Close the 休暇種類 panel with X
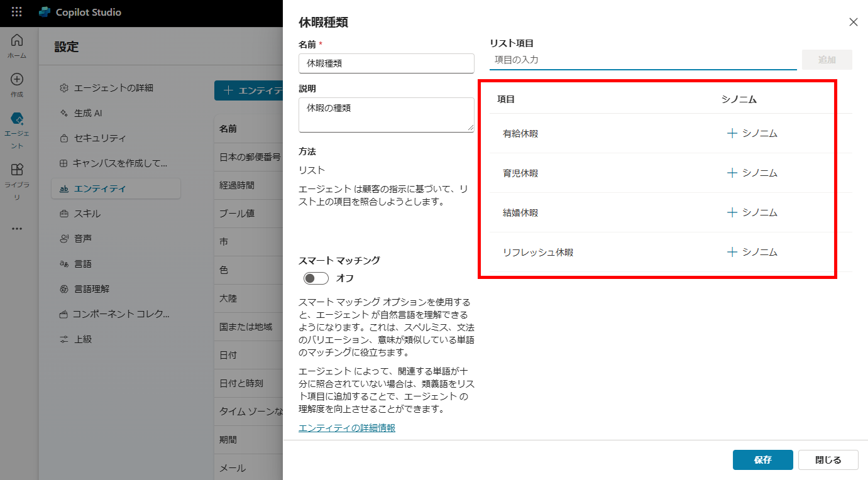The image size is (868, 480). [x=853, y=22]
